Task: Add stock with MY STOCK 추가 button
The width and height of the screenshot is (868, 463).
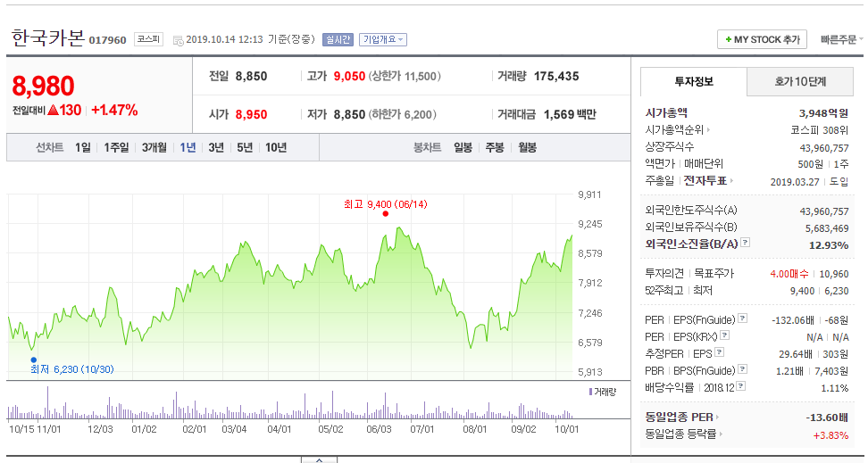Action: click(x=762, y=39)
